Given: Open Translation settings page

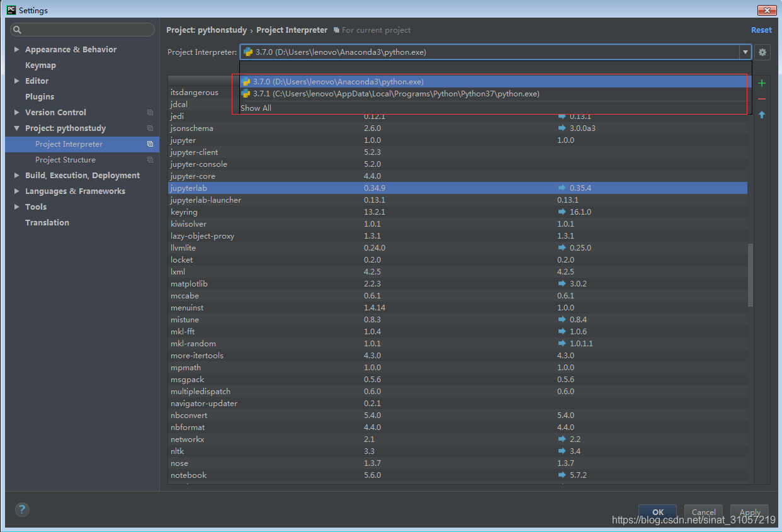Looking at the screenshot, I should [47, 222].
